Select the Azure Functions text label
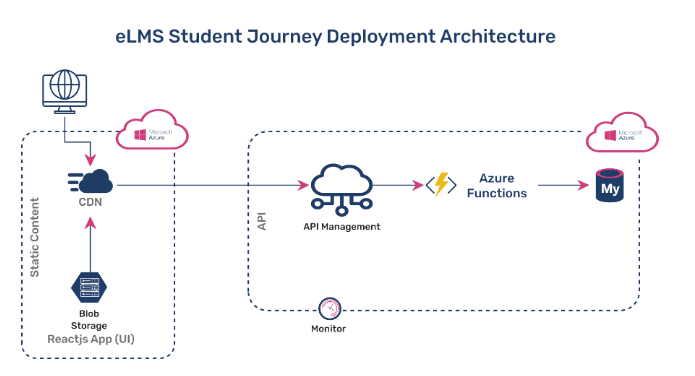Viewport: 695px width, 376px height. [x=497, y=186]
